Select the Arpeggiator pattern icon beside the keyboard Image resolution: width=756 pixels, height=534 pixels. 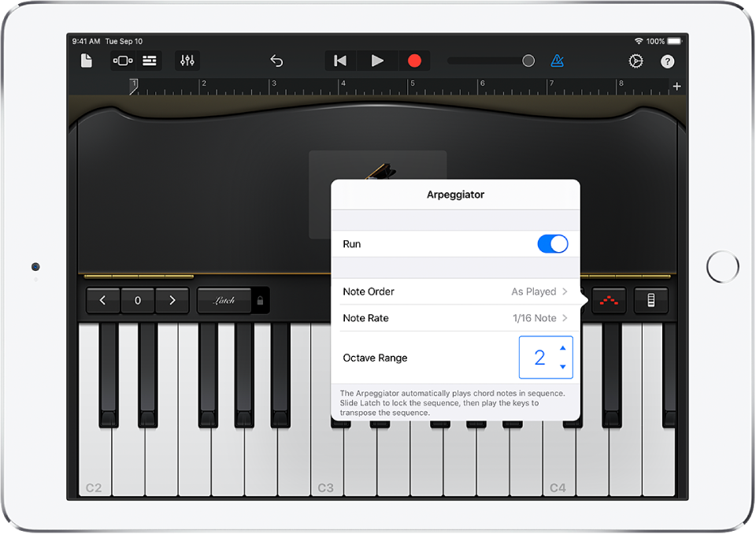point(609,300)
